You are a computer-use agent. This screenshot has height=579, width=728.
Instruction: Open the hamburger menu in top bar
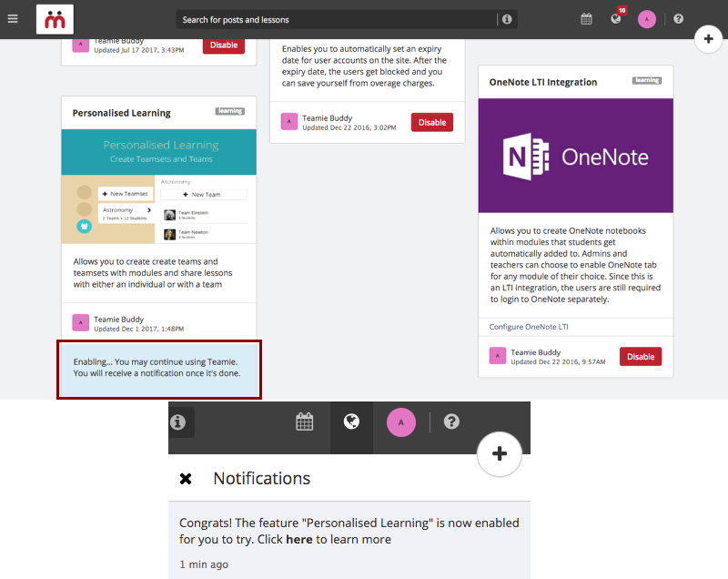point(13,19)
